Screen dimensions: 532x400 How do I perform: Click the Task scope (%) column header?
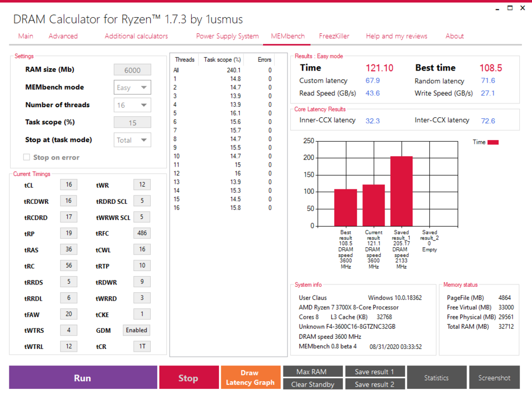tap(222, 59)
